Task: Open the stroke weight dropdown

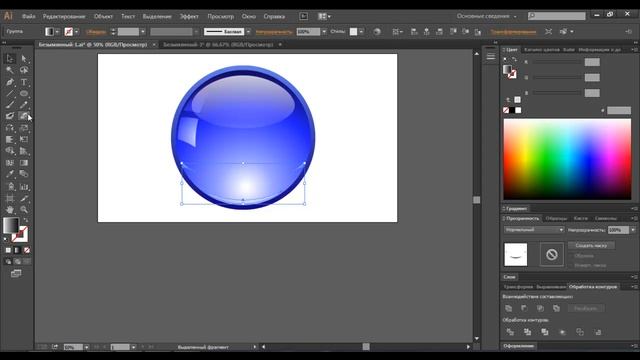Action: click(142, 31)
